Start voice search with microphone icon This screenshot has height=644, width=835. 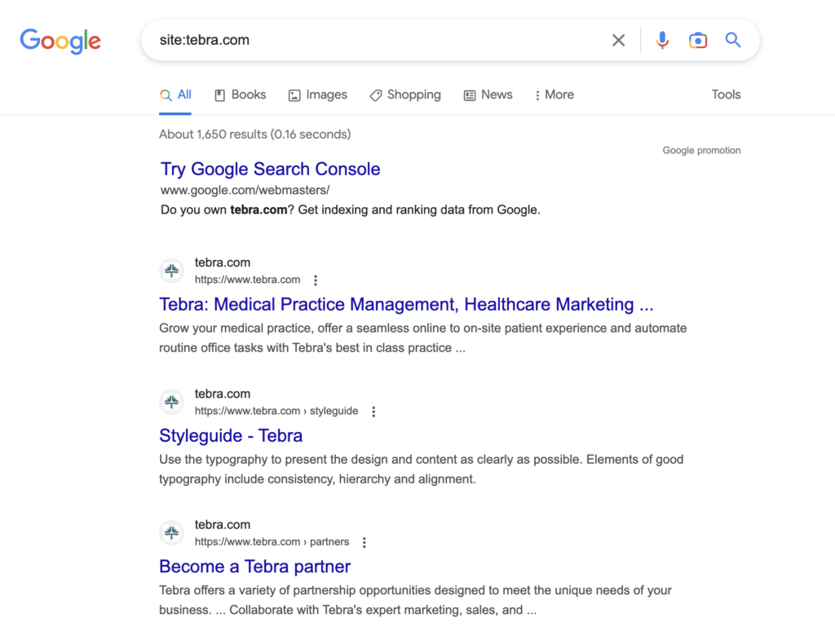[662, 41]
